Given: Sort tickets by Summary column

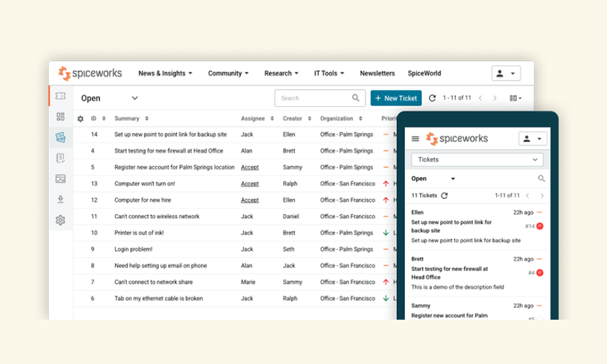Looking at the screenshot, I should [147, 119].
